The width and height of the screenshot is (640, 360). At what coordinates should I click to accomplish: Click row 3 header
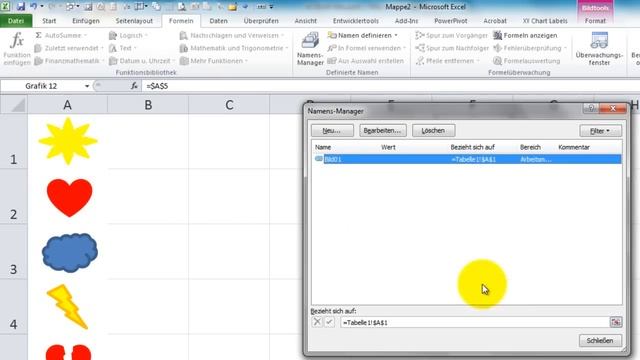coord(13,251)
